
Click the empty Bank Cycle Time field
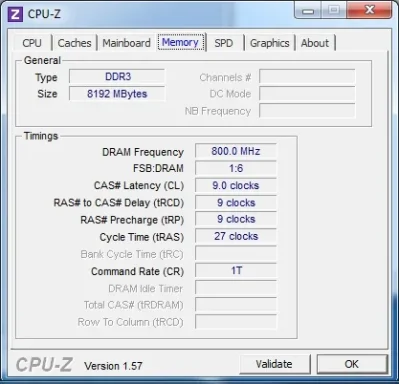[x=236, y=254]
